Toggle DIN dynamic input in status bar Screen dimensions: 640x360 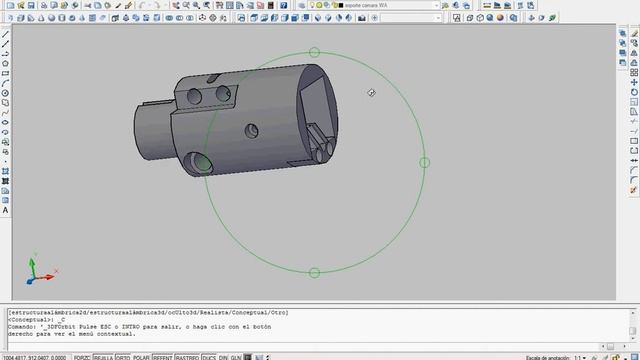tap(223, 358)
